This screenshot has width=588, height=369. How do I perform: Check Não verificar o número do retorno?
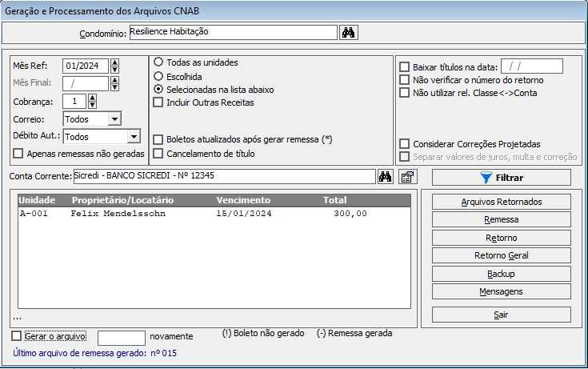404,80
